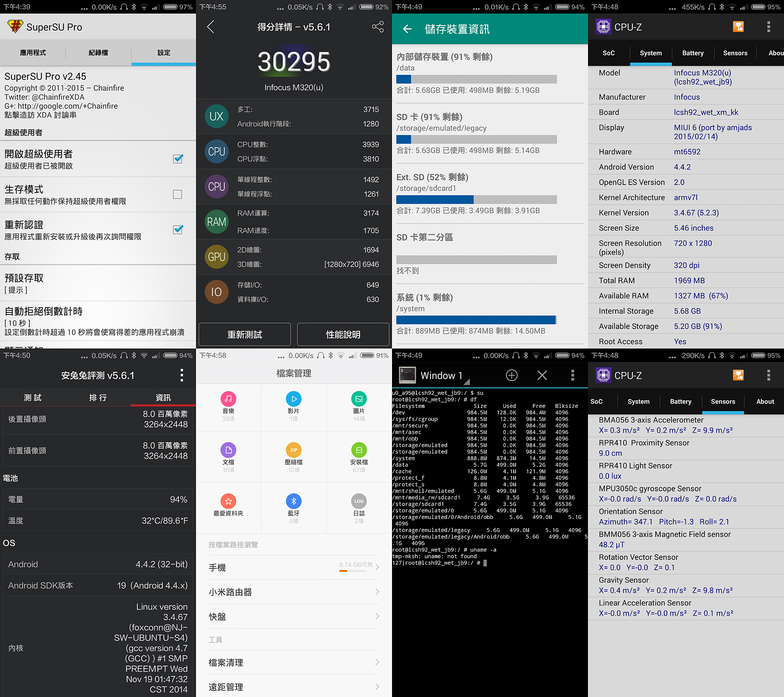The image size is (784, 697).
Task: Tap the RPR410 Proximity Sensor entry
Action: click(686, 448)
